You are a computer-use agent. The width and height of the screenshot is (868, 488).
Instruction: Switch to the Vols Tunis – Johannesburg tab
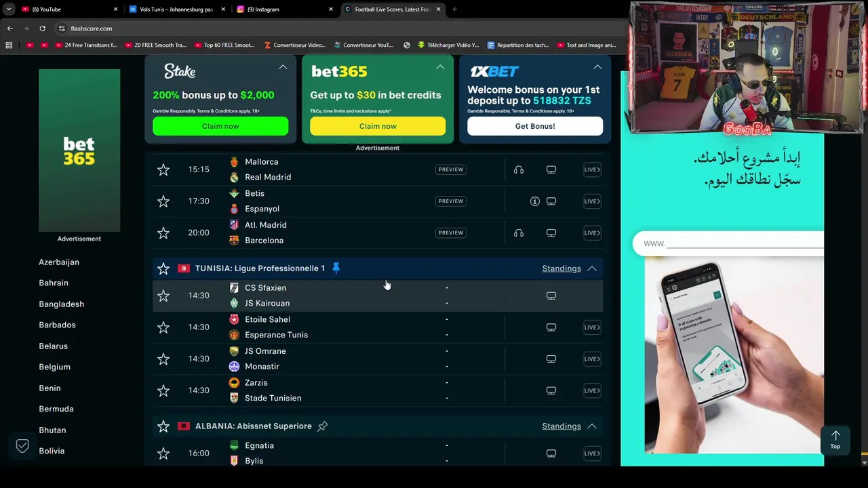pyautogui.click(x=176, y=9)
